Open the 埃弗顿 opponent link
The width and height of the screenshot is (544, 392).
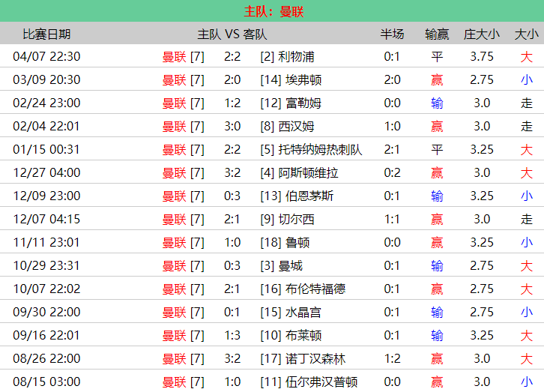point(303,80)
